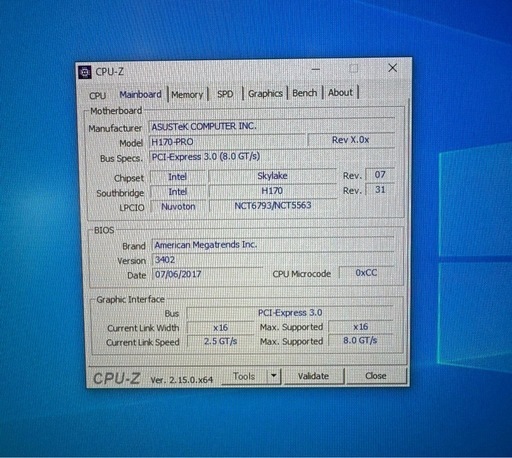Viewport: 512px width, 458px height.
Task: Click the chipset revision 07 field
Action: tap(380, 175)
